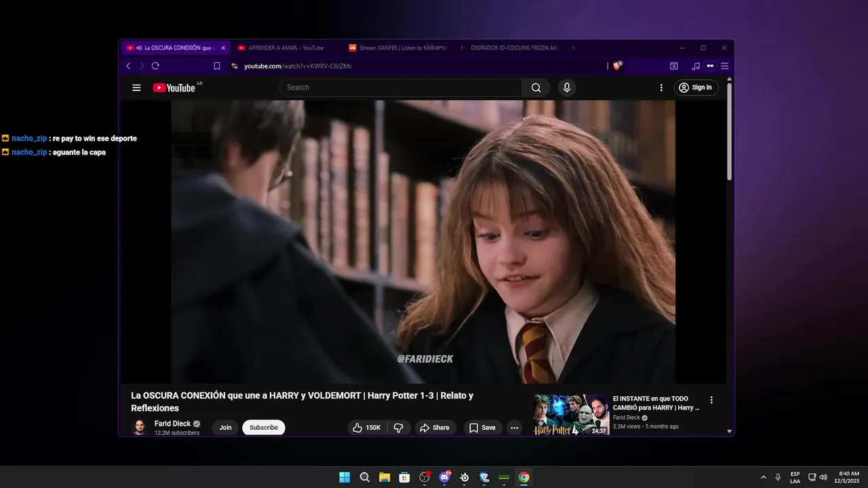Open the browser main hamburger menu
Screen dimensions: 868x488
pyautogui.click(x=724, y=66)
